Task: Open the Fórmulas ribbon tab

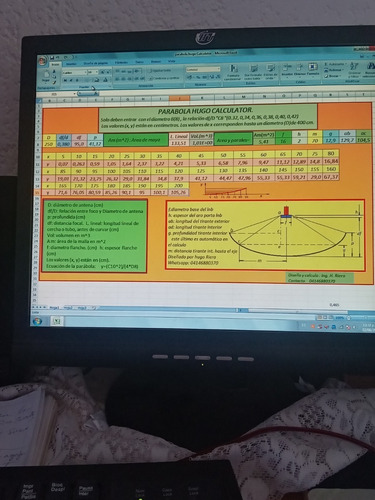Action: (121, 63)
